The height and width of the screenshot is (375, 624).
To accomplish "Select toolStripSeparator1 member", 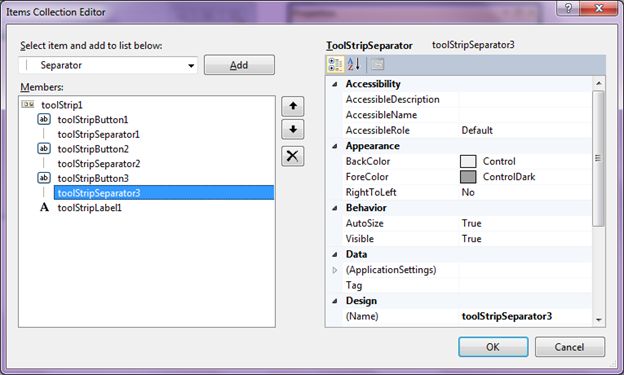I will 98,134.
